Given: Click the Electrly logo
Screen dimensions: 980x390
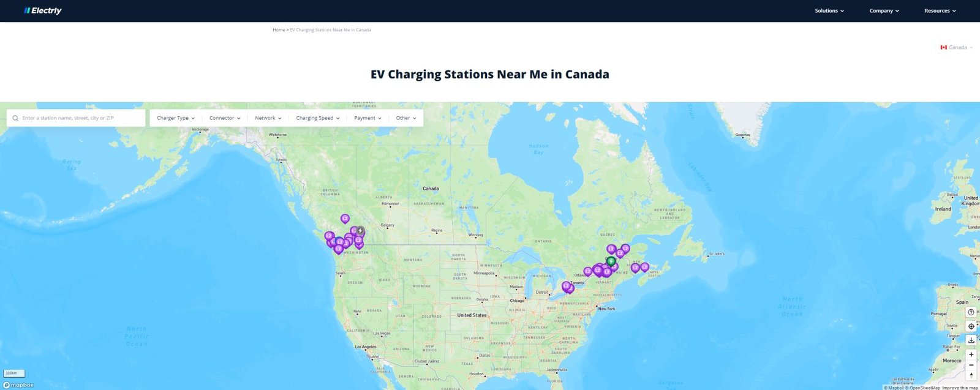Looking at the screenshot, I should pos(43,10).
